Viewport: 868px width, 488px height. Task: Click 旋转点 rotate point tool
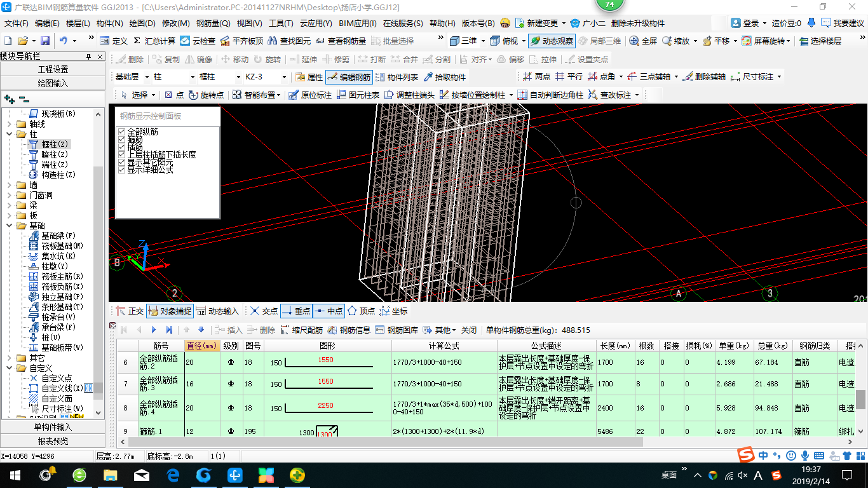(206, 95)
